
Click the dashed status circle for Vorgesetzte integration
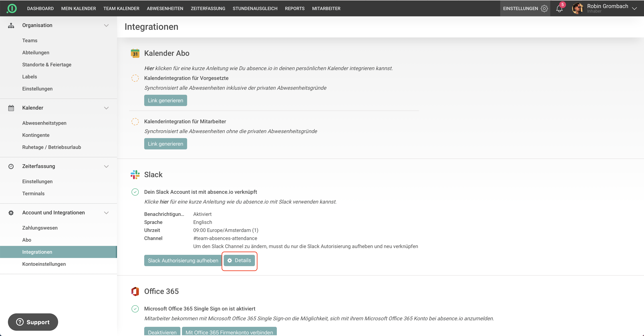[135, 78]
